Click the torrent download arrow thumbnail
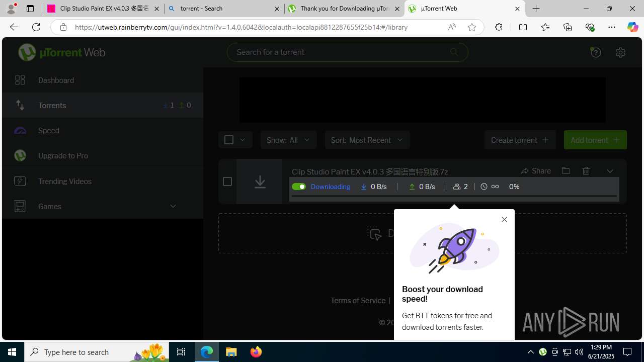The image size is (644, 362). pos(260,182)
